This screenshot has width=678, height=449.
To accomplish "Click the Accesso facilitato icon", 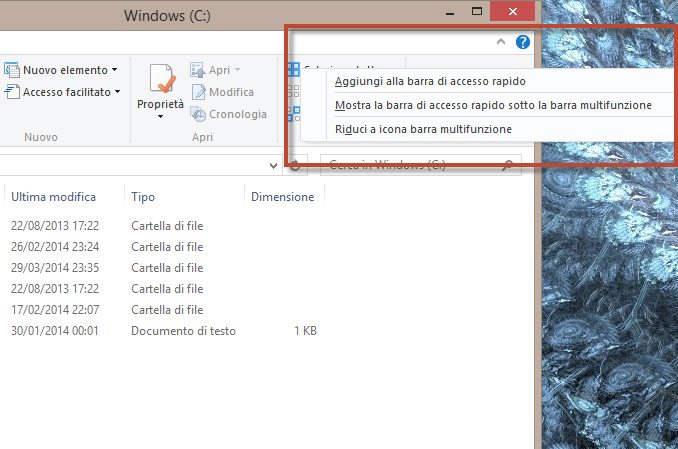I will coord(11,92).
